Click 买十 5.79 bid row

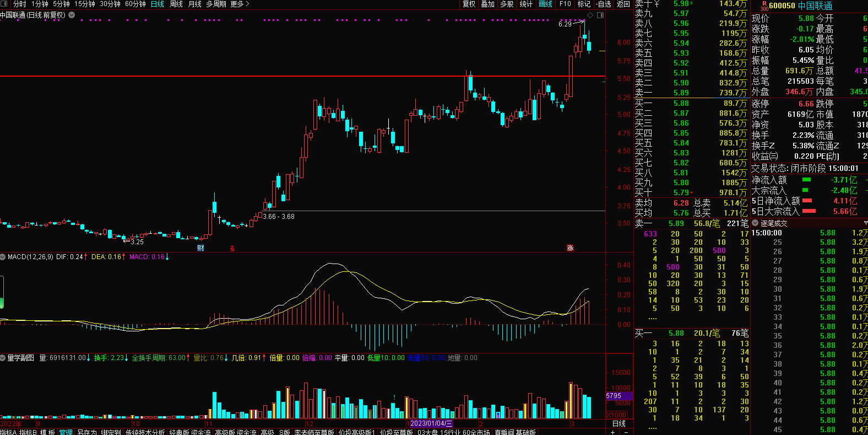[692, 192]
